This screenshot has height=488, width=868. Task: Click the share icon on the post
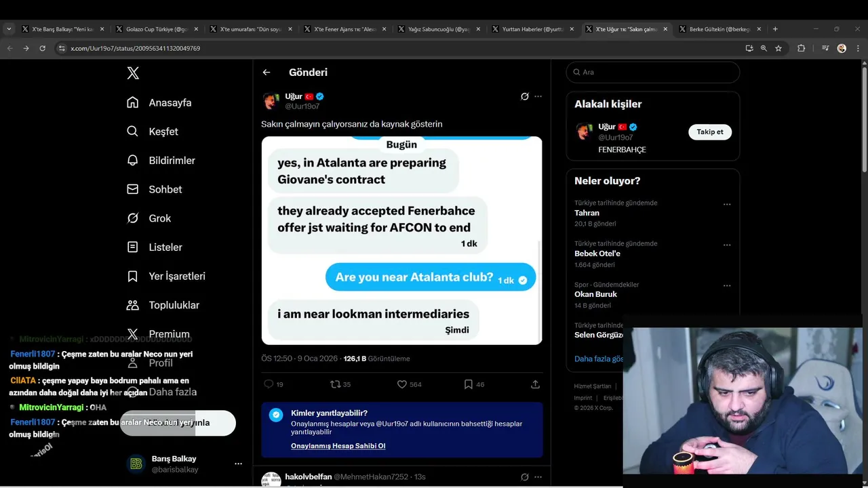(x=535, y=384)
